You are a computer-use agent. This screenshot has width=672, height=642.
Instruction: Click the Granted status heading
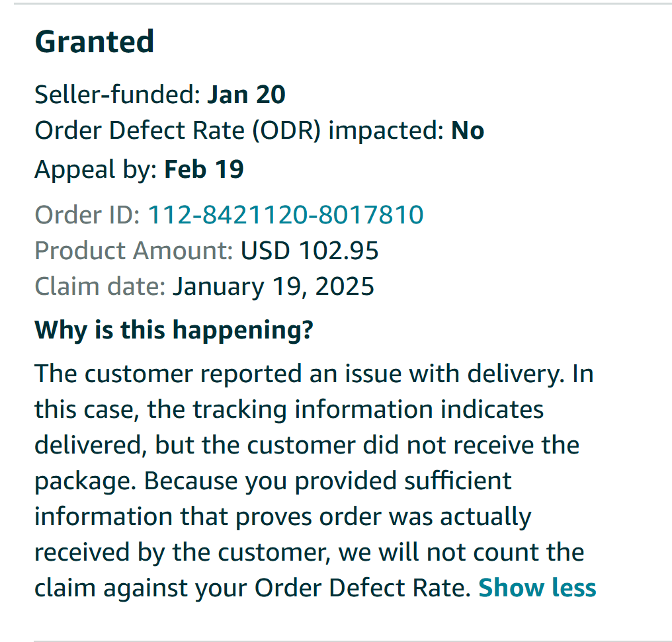click(95, 42)
